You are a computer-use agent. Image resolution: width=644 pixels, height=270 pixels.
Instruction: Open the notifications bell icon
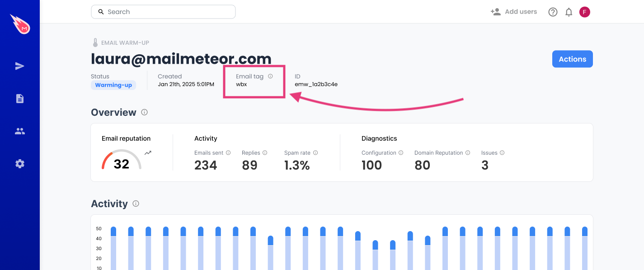point(569,12)
